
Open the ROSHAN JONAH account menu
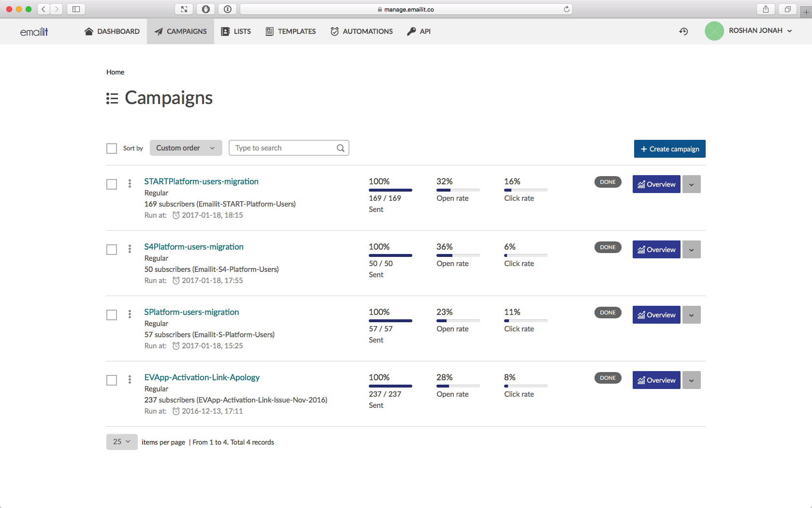pos(755,30)
